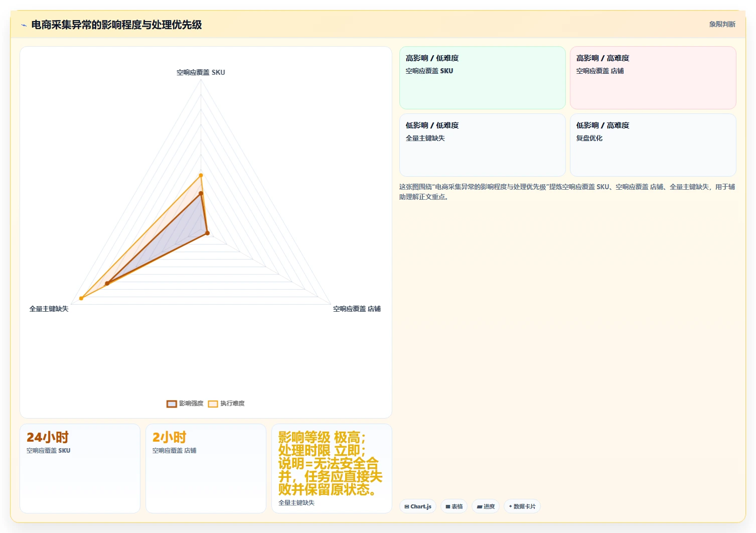
Task: Click radar axis label 全量主键缺失
Action: (x=49, y=309)
